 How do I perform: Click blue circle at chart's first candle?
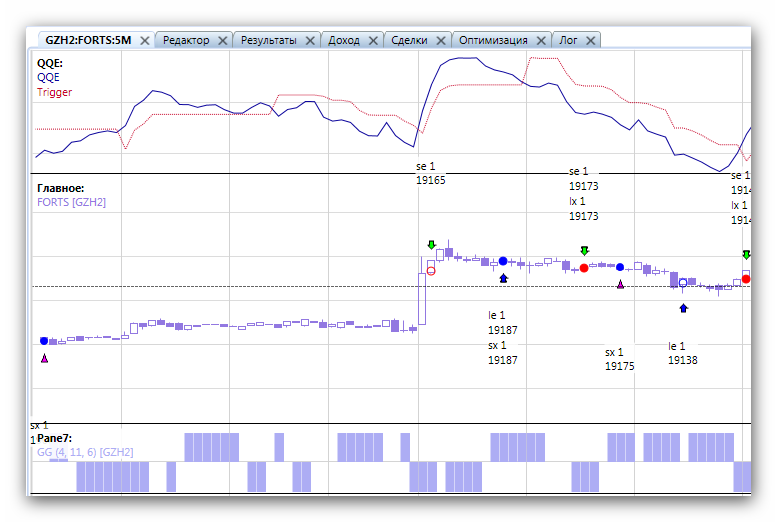pyautogui.click(x=44, y=341)
